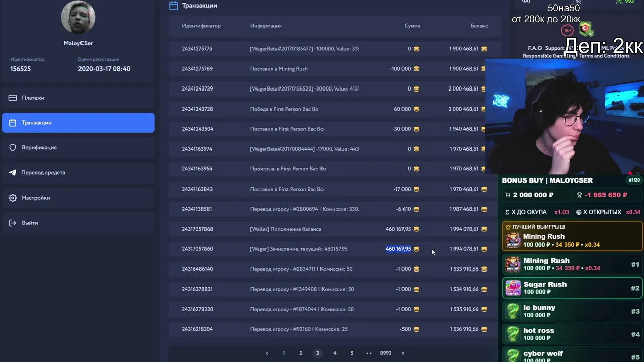
Task: Click the balance coin icon in row 24341138581
Action: tap(484, 209)
